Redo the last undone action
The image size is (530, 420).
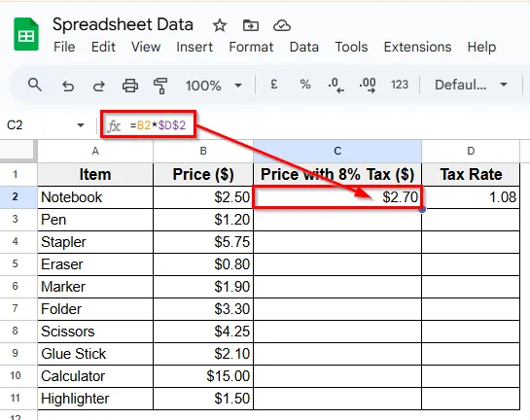click(x=98, y=86)
